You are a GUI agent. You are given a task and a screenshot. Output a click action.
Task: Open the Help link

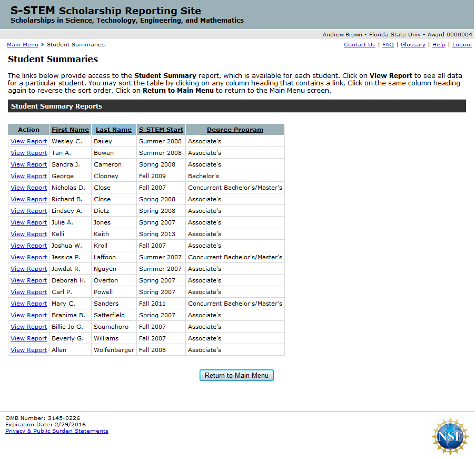tap(439, 45)
